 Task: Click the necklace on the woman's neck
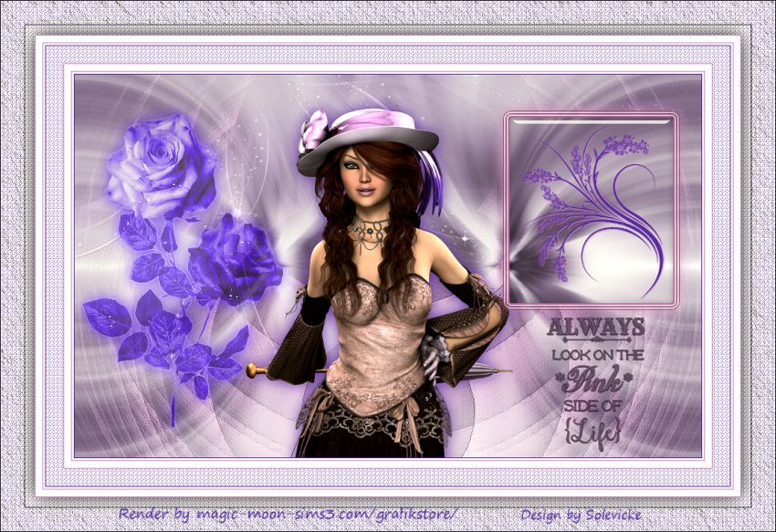coord(370,228)
